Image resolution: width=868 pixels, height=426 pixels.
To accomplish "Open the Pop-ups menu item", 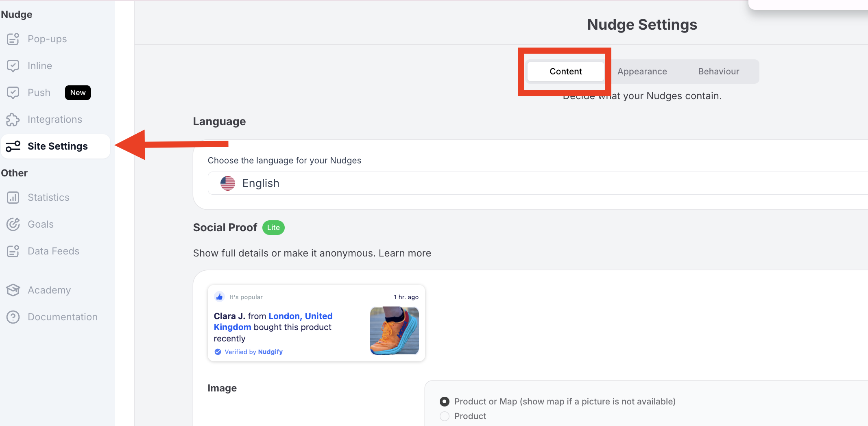I will [x=48, y=39].
